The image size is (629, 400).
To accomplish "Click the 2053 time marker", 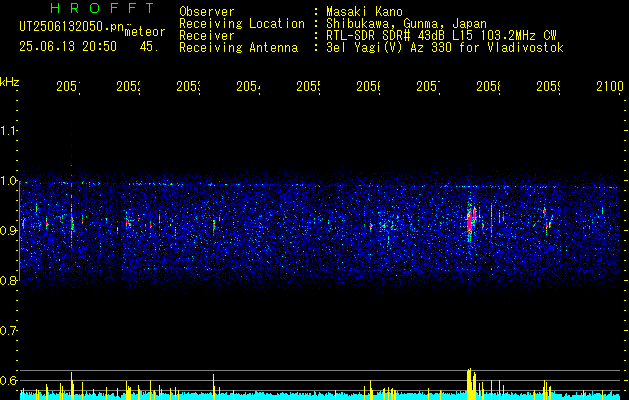I will point(188,86).
